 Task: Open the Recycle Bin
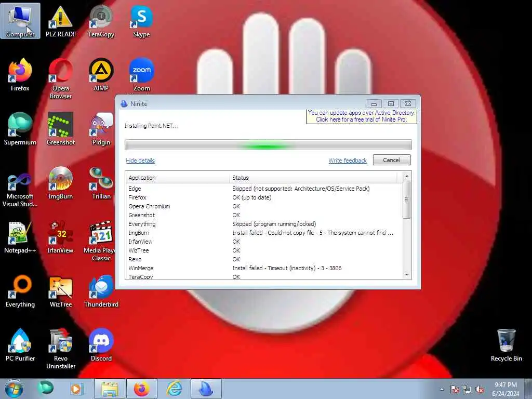506,345
